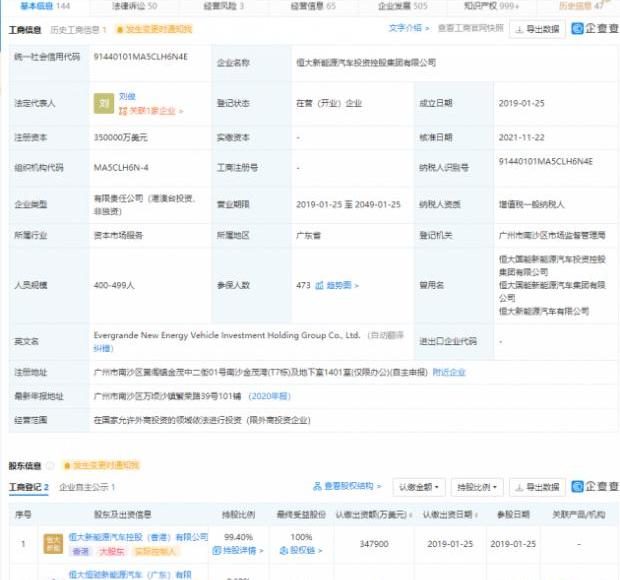This screenshot has width=620, height=580.
Task: Click the relation icon before 关联1家企业
Action: click(123, 111)
